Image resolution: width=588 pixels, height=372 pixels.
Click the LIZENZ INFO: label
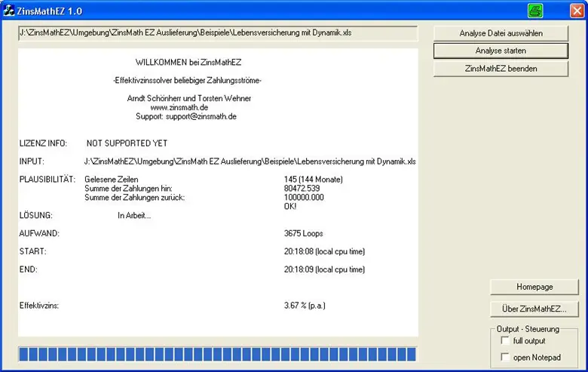(43, 143)
